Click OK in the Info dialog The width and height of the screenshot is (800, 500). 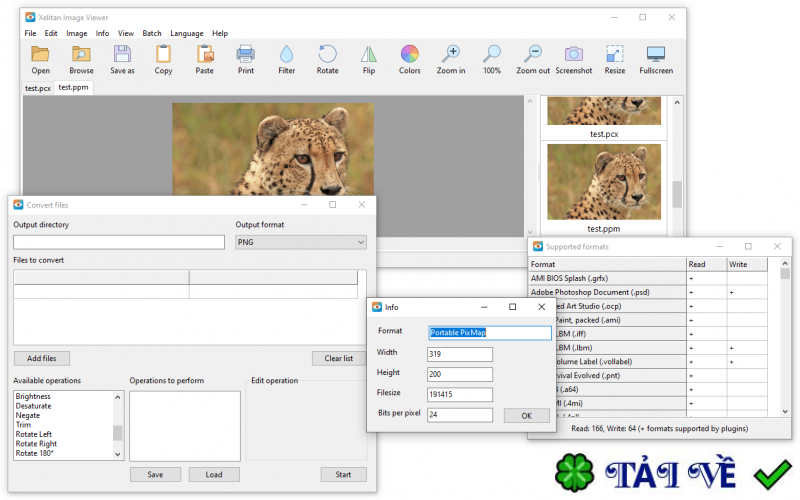pos(525,415)
